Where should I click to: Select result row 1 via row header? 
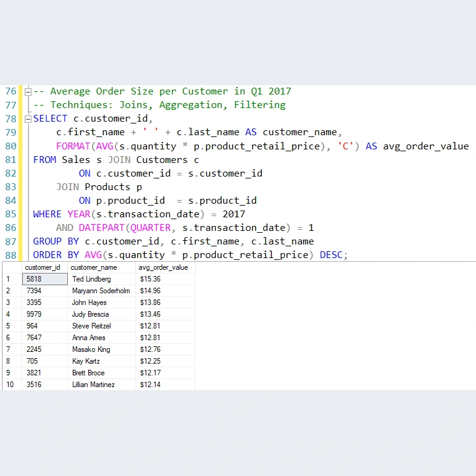(12, 279)
